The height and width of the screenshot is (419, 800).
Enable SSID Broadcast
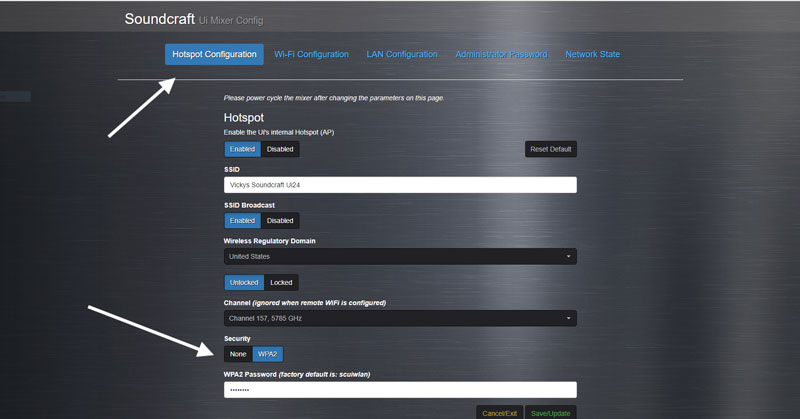tap(242, 220)
